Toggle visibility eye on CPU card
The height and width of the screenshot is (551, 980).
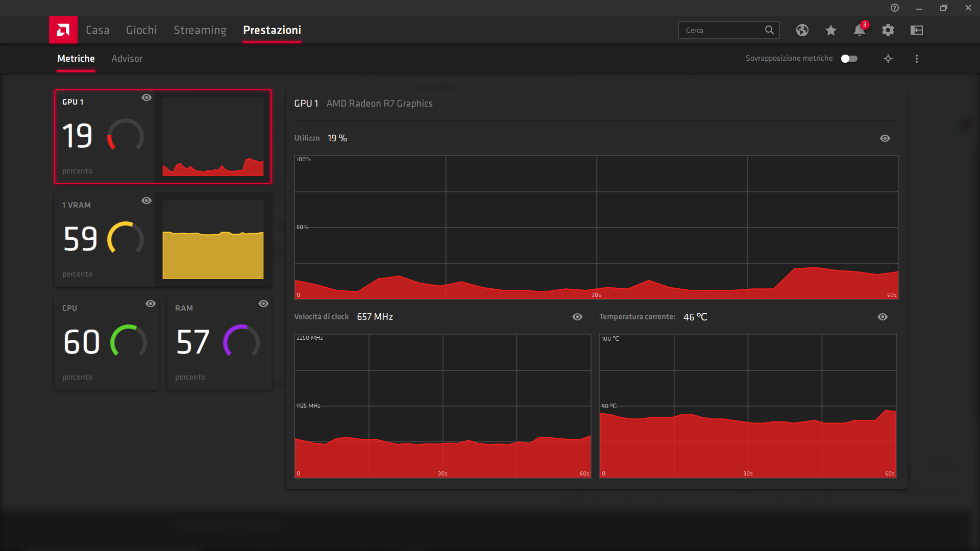[151, 304]
